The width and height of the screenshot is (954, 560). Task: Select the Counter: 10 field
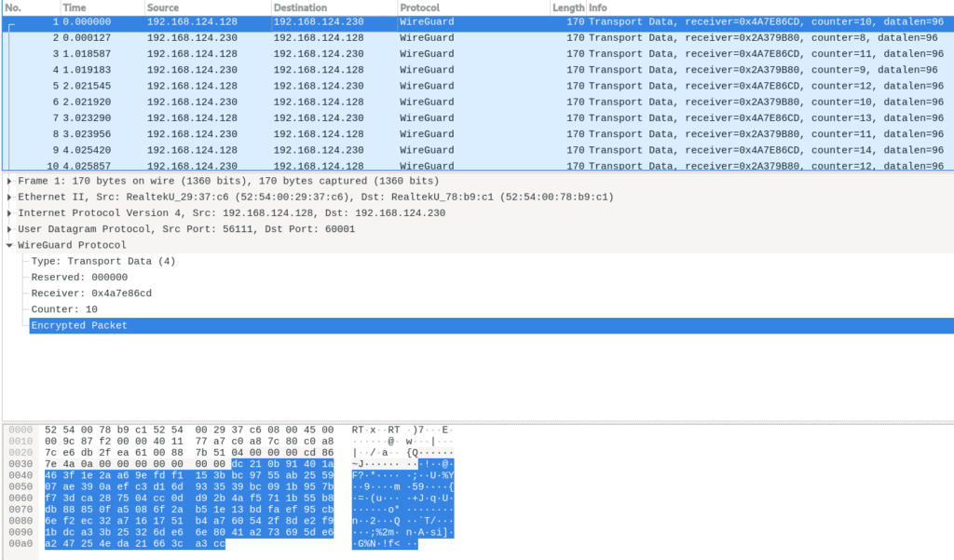click(64, 309)
